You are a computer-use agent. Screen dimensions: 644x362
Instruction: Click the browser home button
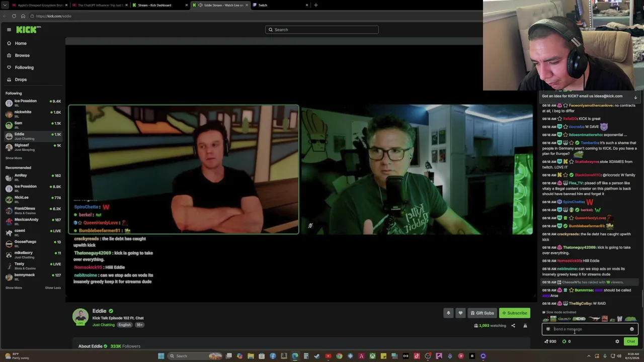[23, 16]
